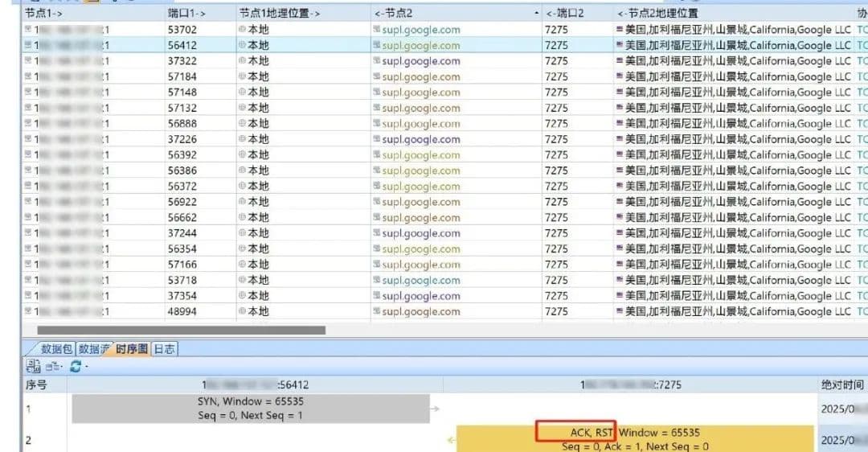The image size is (868, 452).
Task: Click the node icon in the port 37322 row
Action: 28,60
